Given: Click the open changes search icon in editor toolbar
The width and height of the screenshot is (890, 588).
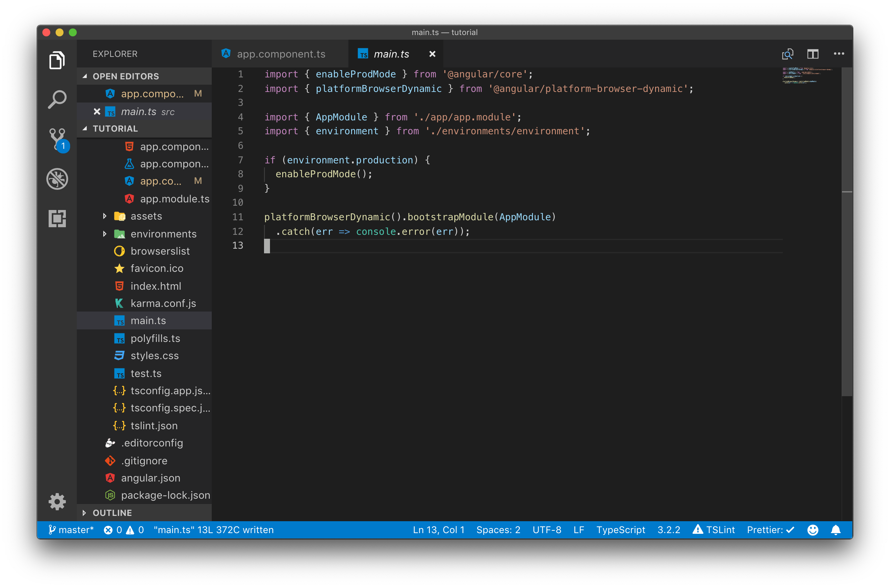Looking at the screenshot, I should point(787,54).
